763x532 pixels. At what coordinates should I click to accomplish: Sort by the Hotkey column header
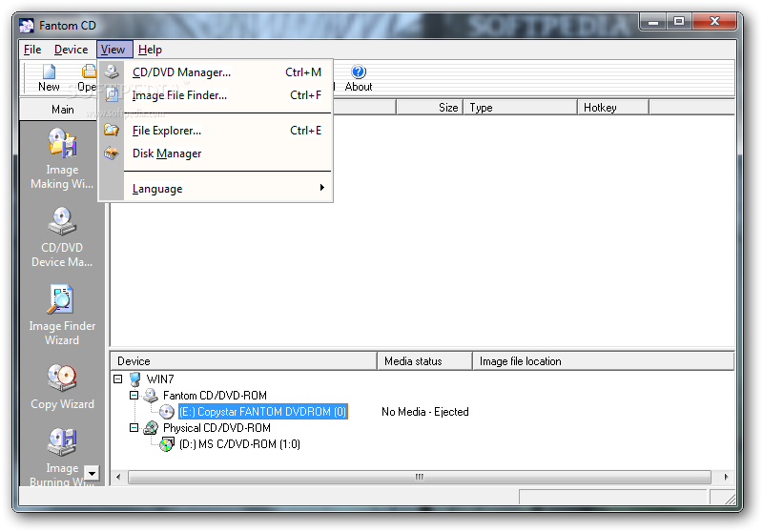[x=613, y=108]
